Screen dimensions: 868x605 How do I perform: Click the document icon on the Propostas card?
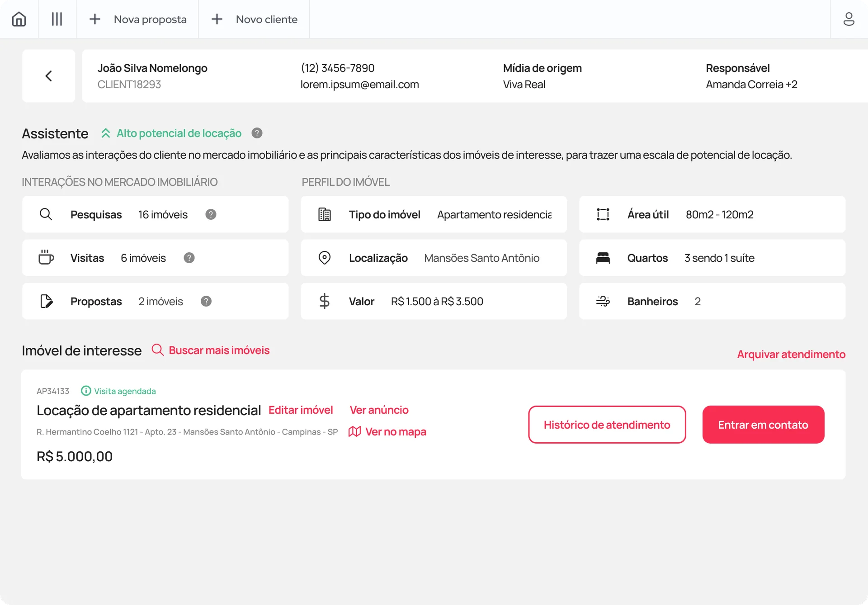[x=46, y=301]
